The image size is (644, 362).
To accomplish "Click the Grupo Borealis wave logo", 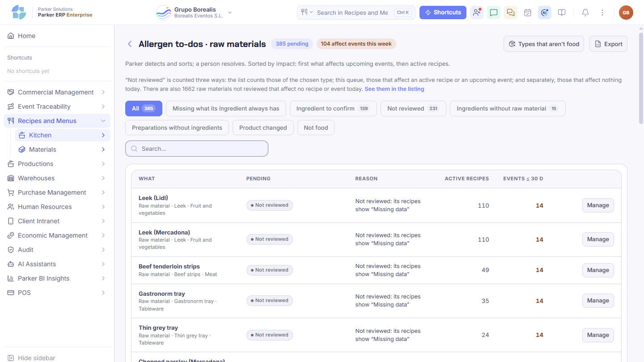I will [164, 13].
